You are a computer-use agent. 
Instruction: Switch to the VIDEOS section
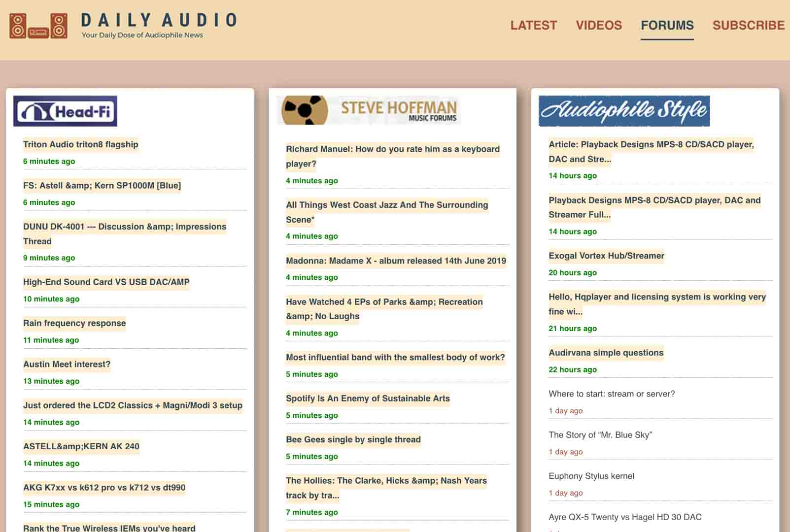coord(599,25)
